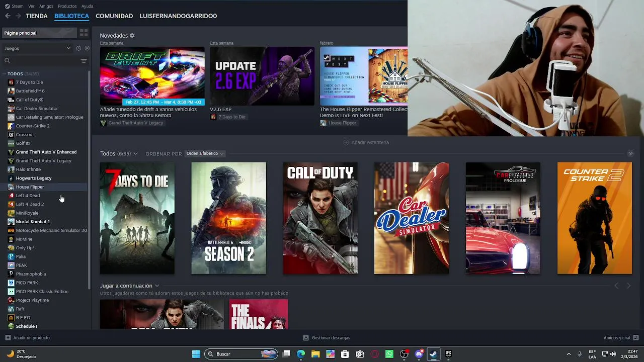Show hidden system tray icons

click(569, 354)
